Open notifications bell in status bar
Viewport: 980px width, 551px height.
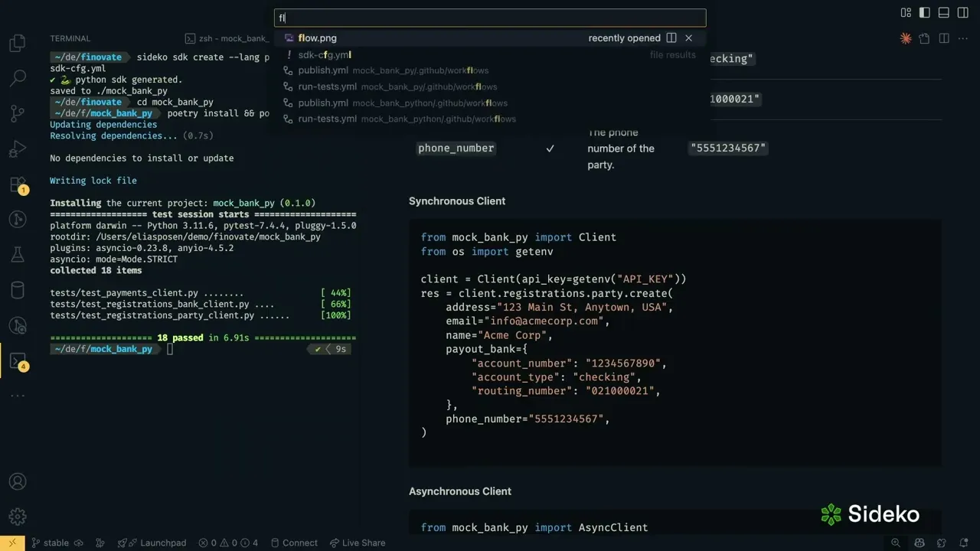point(965,543)
